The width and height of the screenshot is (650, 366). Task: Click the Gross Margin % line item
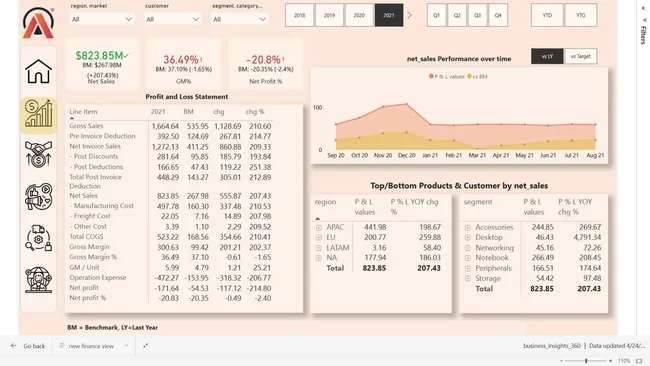point(93,257)
